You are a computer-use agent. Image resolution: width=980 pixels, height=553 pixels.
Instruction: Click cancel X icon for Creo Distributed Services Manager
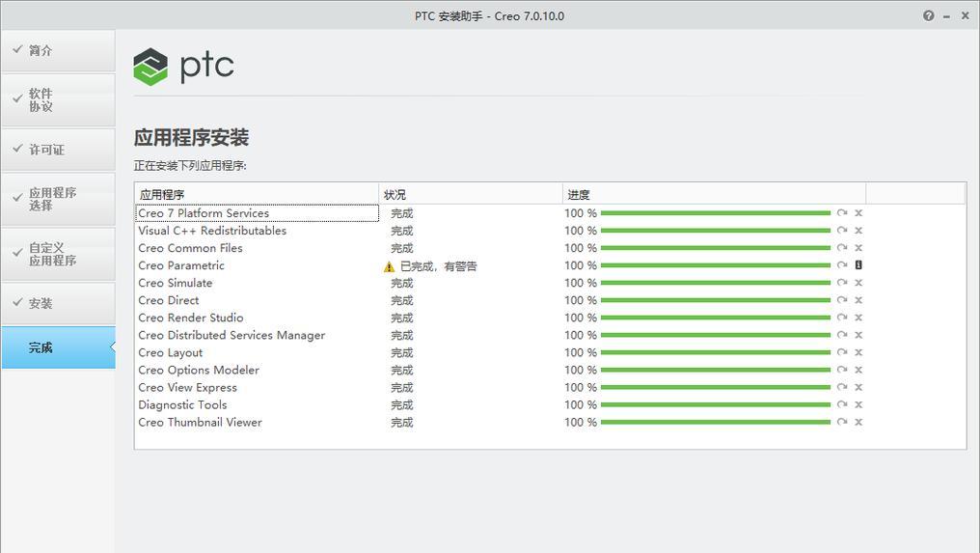pos(858,335)
